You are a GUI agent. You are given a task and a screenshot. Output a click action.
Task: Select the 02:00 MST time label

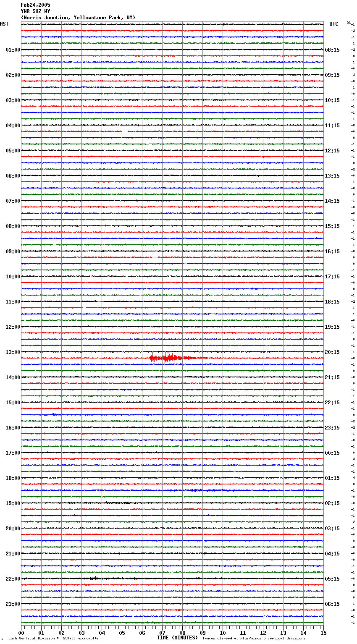[x=13, y=75]
